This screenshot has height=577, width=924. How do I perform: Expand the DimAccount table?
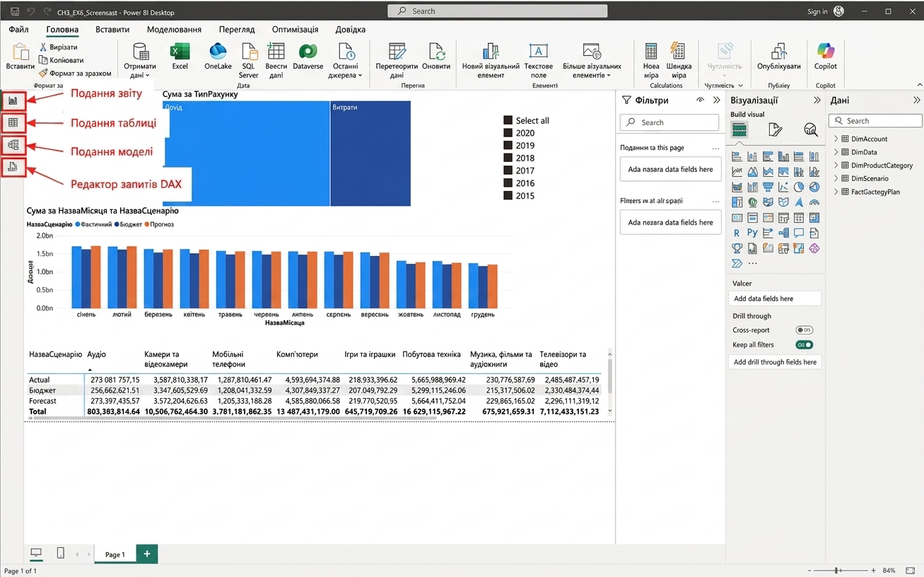tap(836, 139)
